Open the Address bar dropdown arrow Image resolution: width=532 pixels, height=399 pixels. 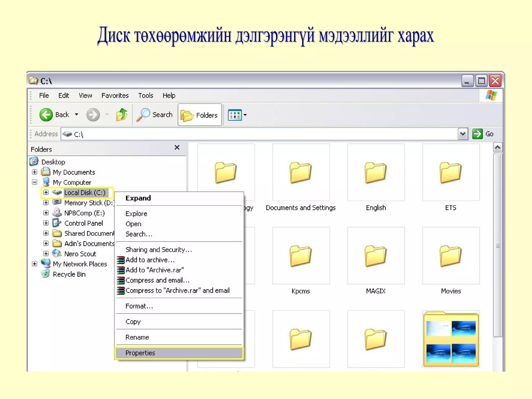tap(463, 134)
